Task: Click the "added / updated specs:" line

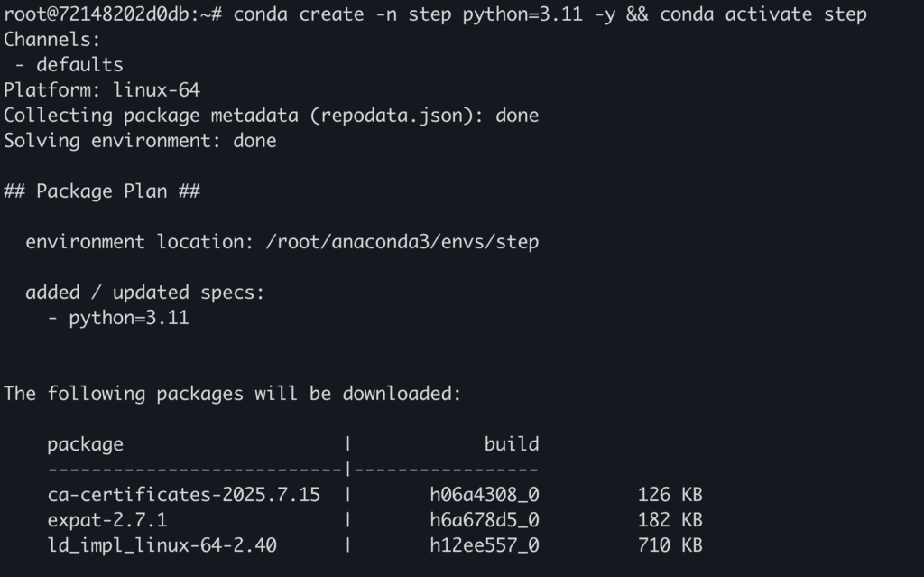Action: pos(145,293)
